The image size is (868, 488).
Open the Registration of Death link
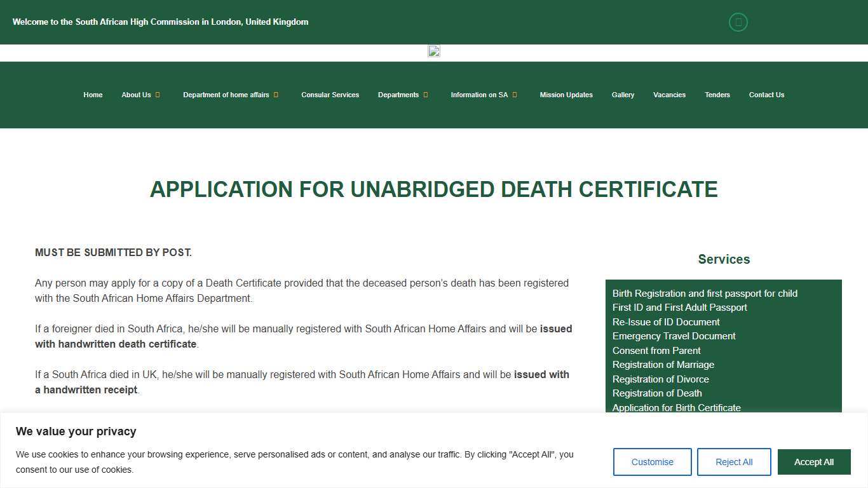coord(657,393)
